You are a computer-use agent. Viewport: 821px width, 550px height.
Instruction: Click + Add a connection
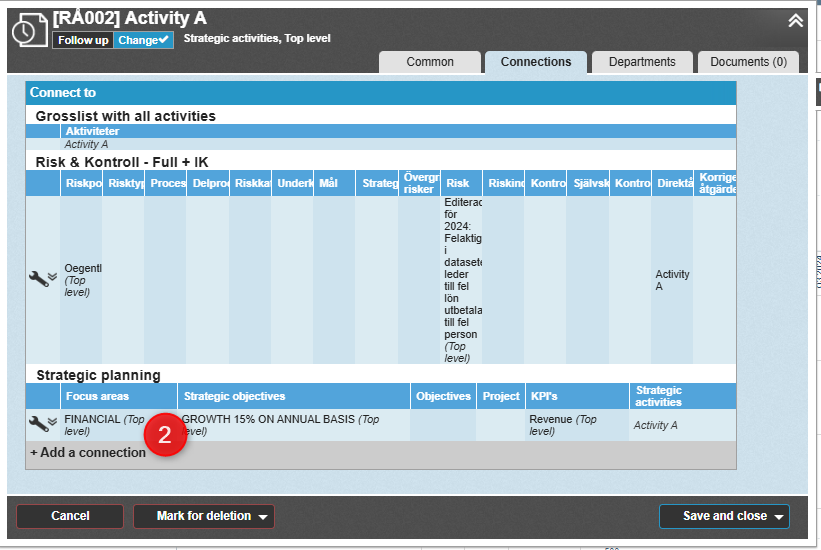(88, 453)
